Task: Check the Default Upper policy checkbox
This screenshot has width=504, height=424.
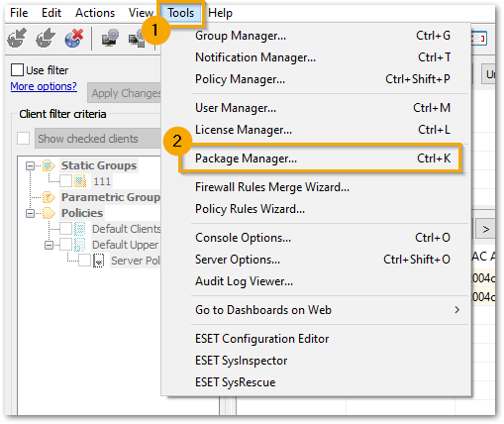Action: pos(65,245)
